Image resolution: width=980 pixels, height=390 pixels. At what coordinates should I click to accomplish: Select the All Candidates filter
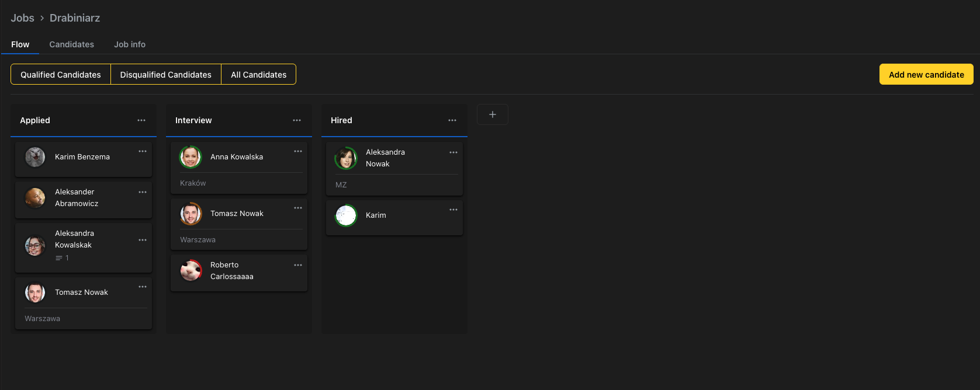tap(259, 75)
